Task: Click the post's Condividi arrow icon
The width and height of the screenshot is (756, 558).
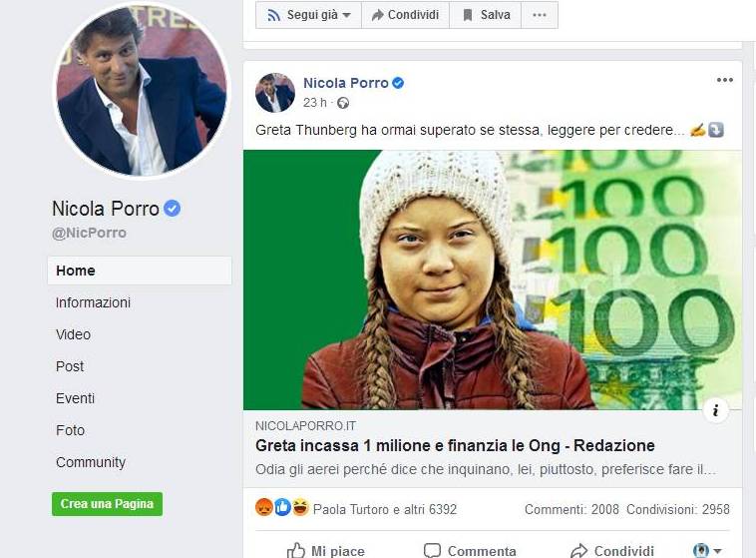Action: coord(579,550)
